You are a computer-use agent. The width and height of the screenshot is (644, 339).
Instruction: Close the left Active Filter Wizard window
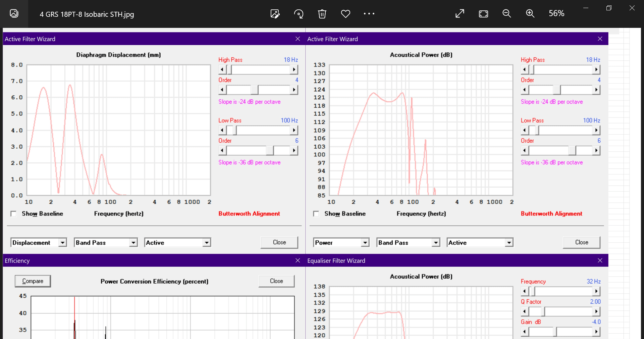point(298,39)
